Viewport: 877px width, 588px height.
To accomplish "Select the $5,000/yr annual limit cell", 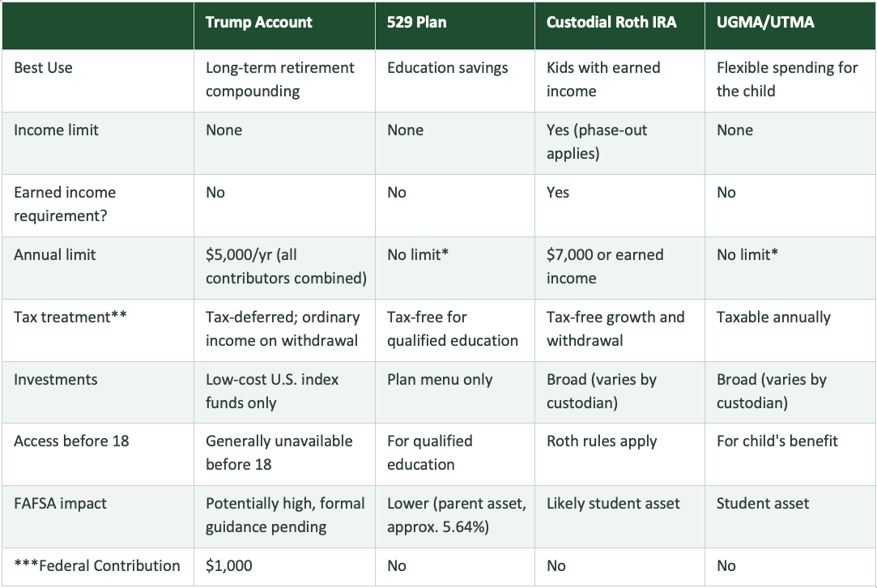I will pos(285,266).
